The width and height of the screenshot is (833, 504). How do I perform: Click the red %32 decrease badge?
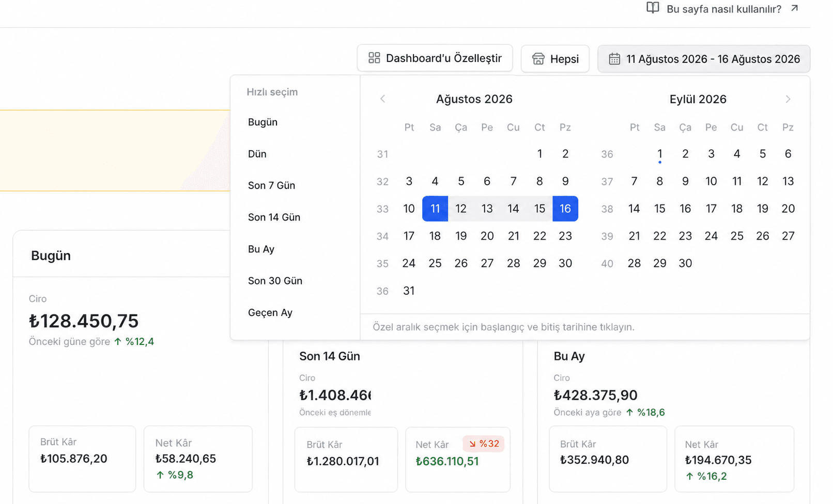[x=484, y=444]
